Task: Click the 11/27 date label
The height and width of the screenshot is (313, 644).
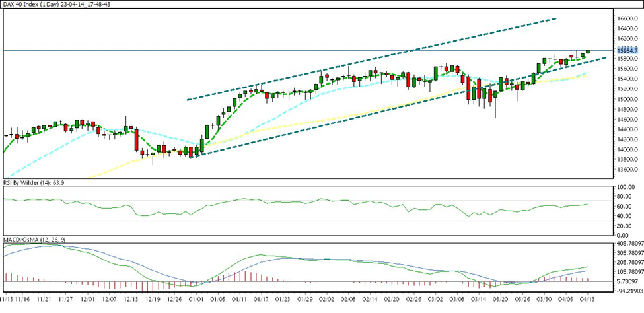Action: pos(65,300)
